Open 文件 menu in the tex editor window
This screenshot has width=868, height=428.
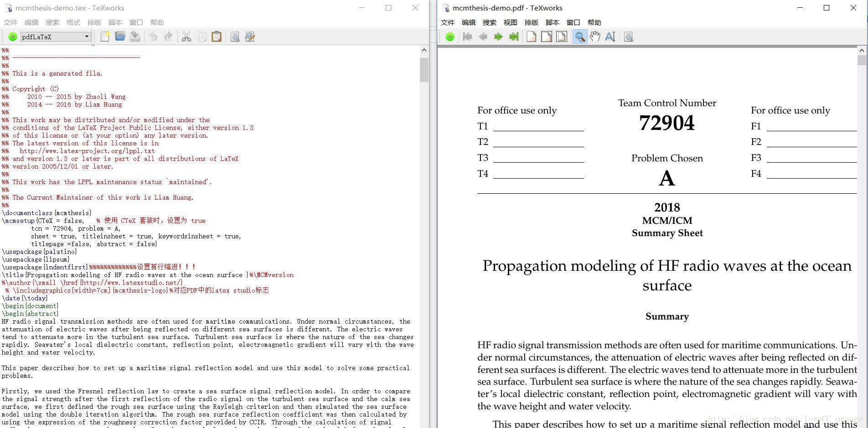[10, 22]
